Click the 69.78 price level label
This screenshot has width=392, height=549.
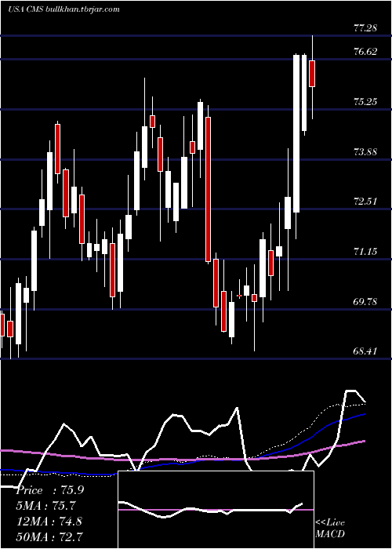pos(365,301)
